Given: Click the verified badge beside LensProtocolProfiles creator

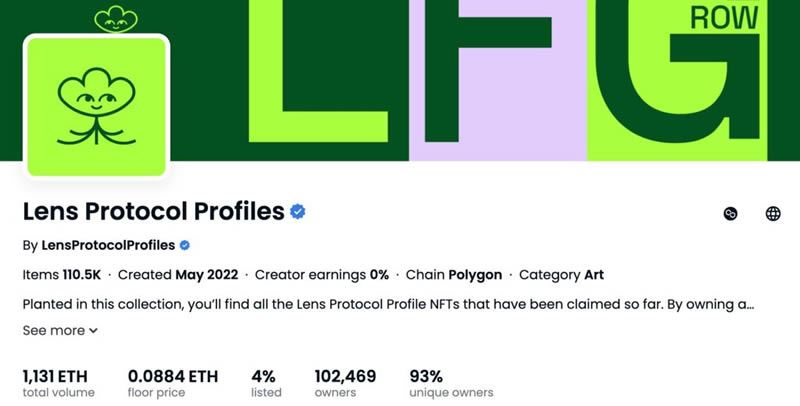Looking at the screenshot, I should (x=185, y=245).
